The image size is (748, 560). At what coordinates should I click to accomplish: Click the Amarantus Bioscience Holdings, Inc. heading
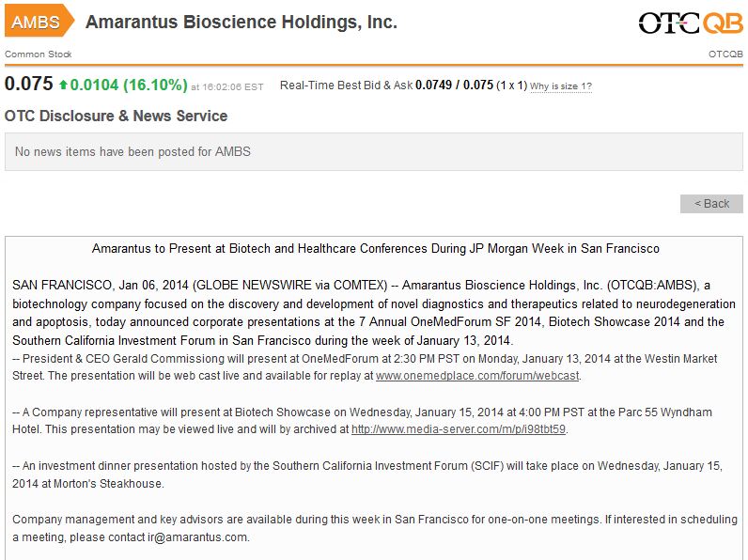click(242, 23)
